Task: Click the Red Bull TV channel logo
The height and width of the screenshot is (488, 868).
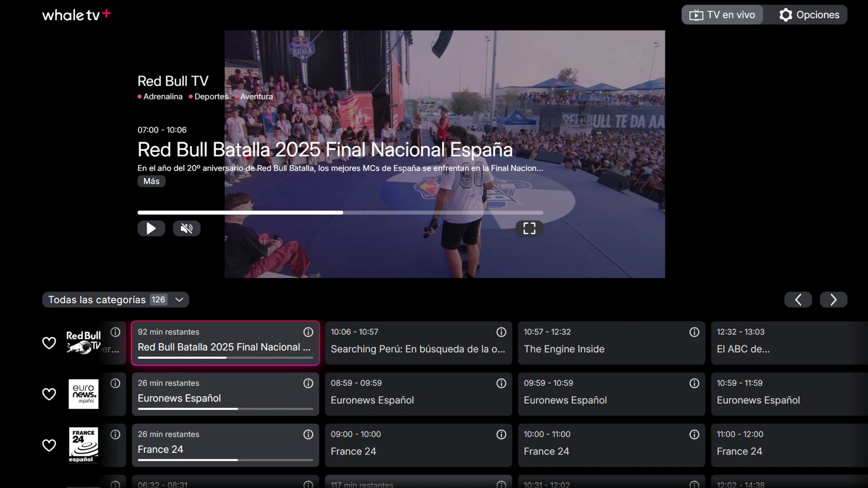Action: point(83,343)
